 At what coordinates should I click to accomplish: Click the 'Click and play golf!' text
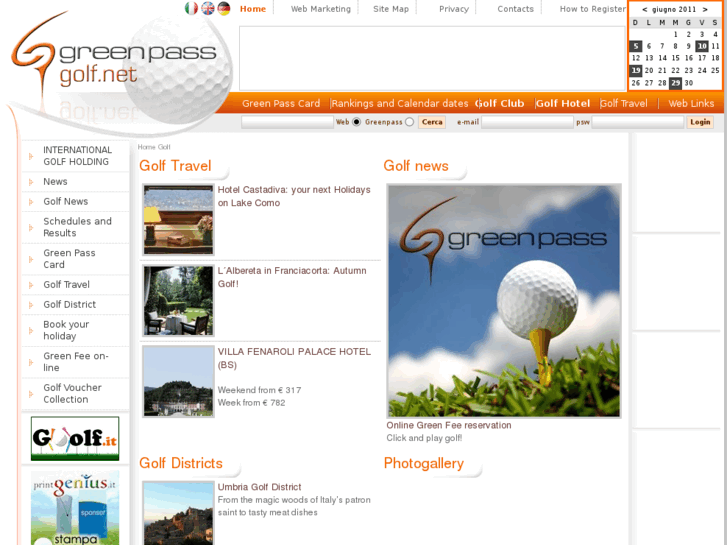424,438
